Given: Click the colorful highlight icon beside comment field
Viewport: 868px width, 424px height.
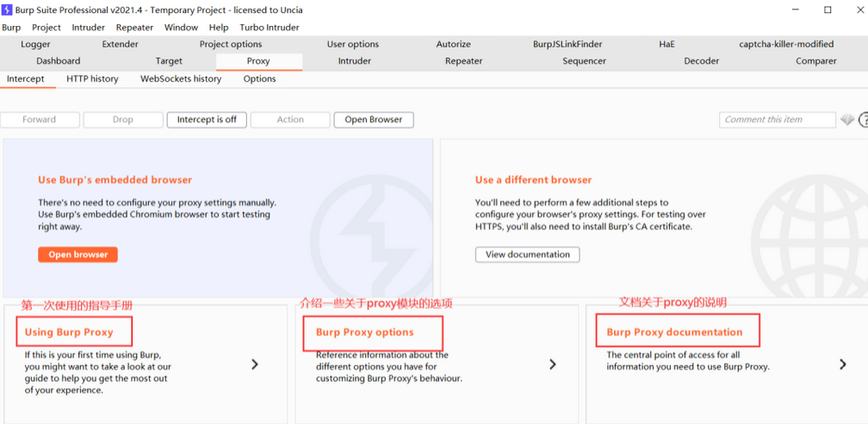Looking at the screenshot, I should [x=847, y=119].
